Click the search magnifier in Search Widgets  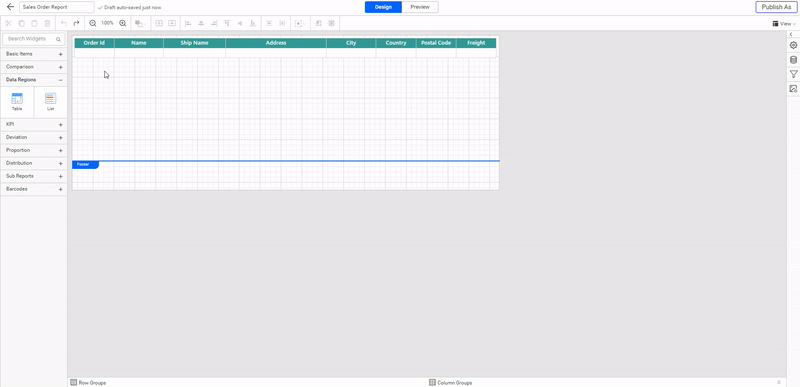[x=59, y=39]
